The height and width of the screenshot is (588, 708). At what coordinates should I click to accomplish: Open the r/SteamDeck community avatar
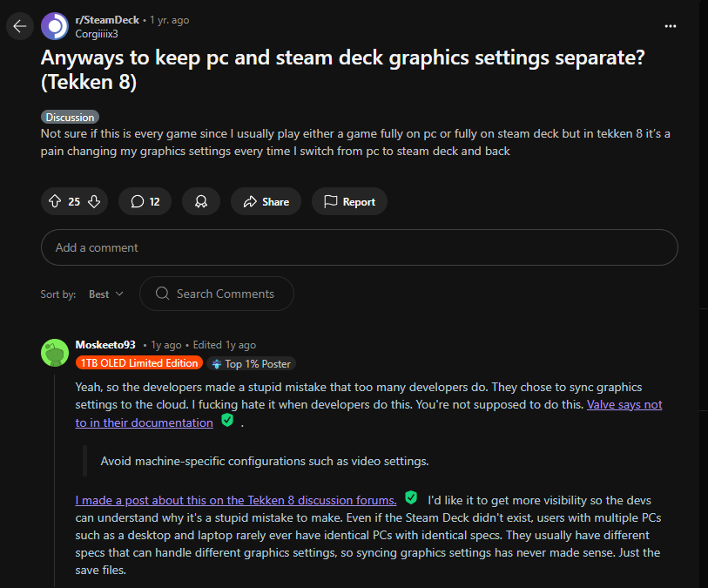pos(55,27)
